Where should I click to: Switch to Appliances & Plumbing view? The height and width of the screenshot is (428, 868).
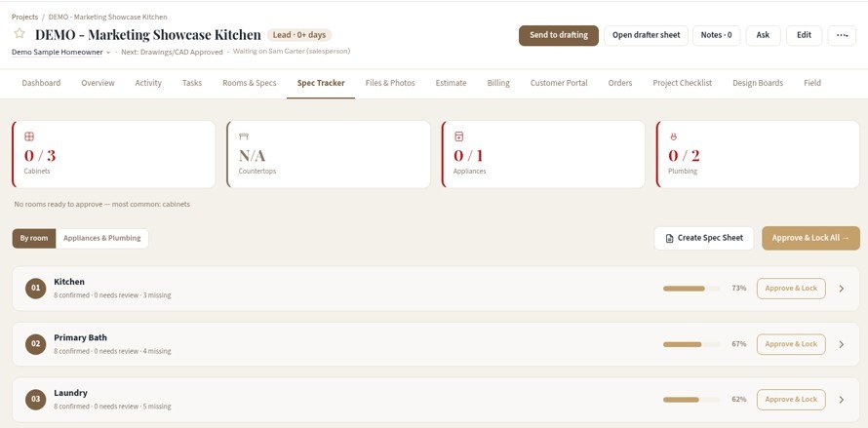[101, 238]
